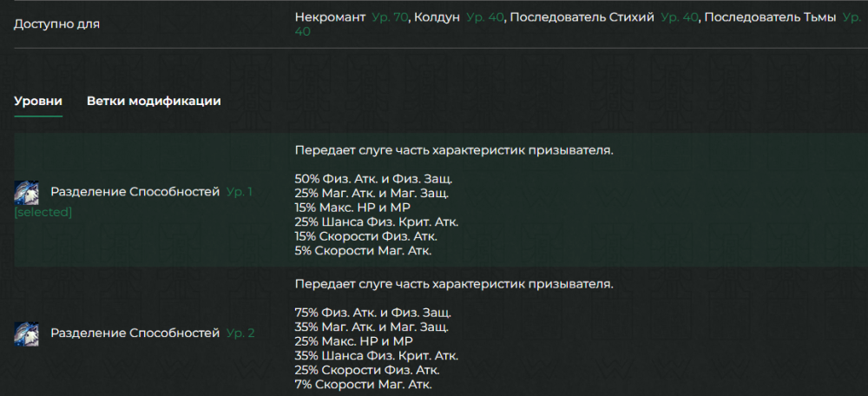Click the 15% Макс. HP и MP line
Screen dimensions: 868x396
[352, 208]
